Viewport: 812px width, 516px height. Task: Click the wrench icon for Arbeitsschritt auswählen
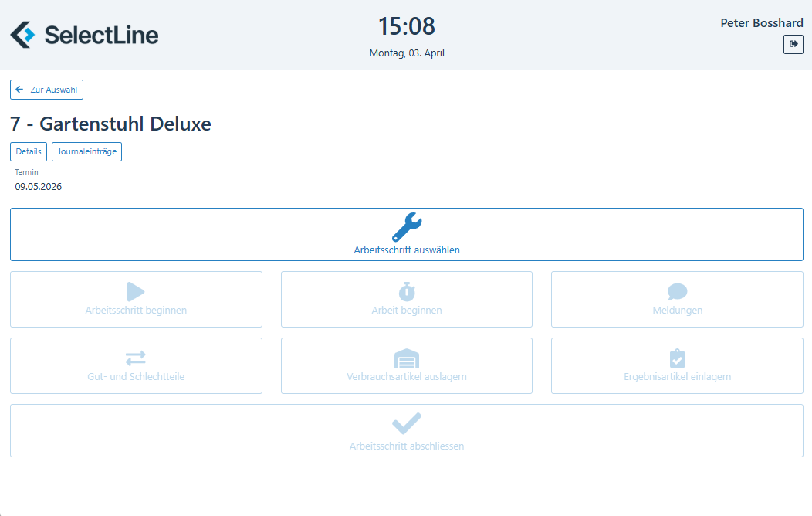pyautogui.click(x=406, y=227)
